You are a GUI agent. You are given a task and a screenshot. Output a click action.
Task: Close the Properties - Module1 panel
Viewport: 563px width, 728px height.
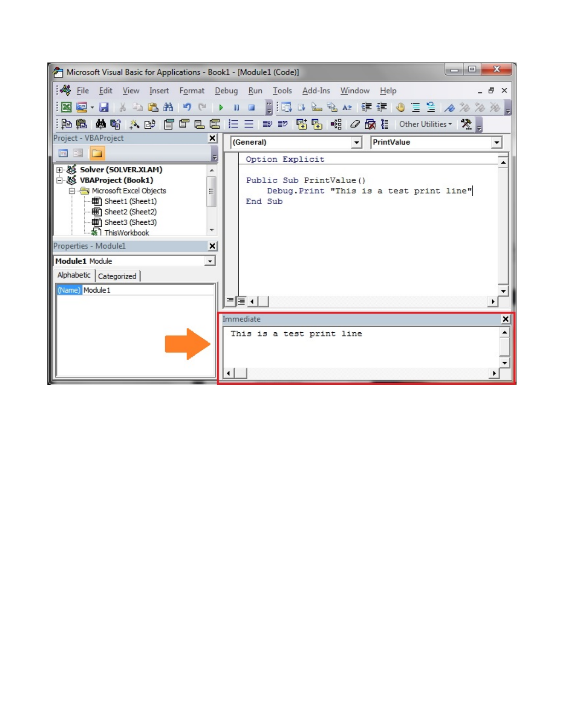[x=212, y=246]
